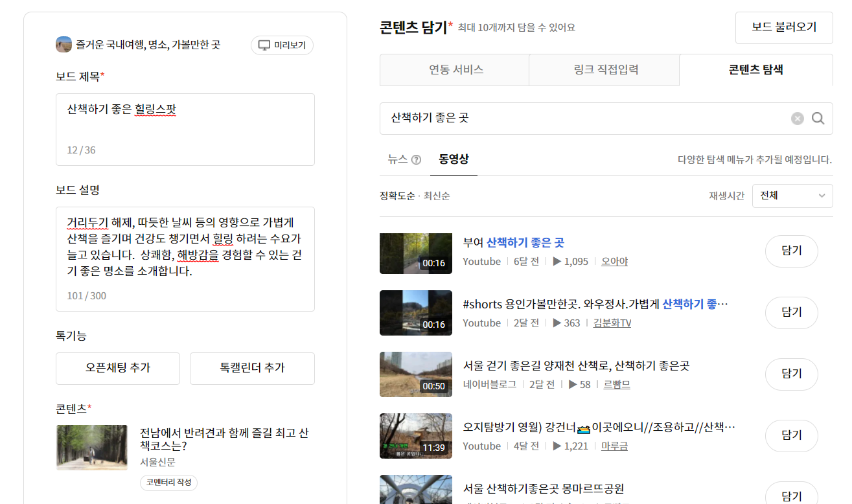Clear the search field with X icon
The image size is (852, 504).
(798, 119)
